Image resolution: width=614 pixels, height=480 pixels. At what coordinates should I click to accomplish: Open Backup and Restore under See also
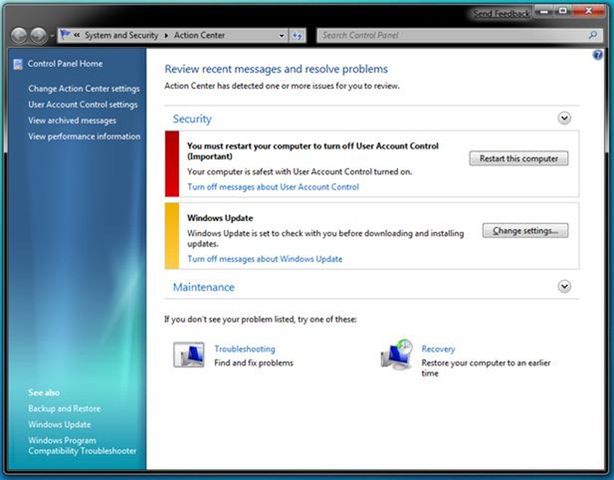pyautogui.click(x=65, y=409)
